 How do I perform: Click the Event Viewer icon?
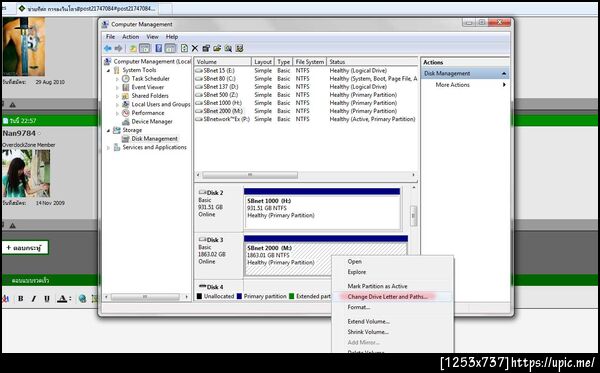click(x=126, y=87)
